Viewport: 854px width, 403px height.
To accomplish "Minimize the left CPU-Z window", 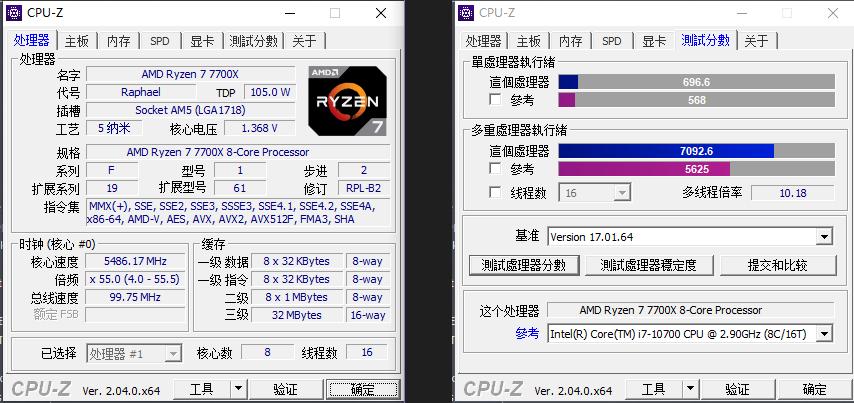I will (x=290, y=13).
